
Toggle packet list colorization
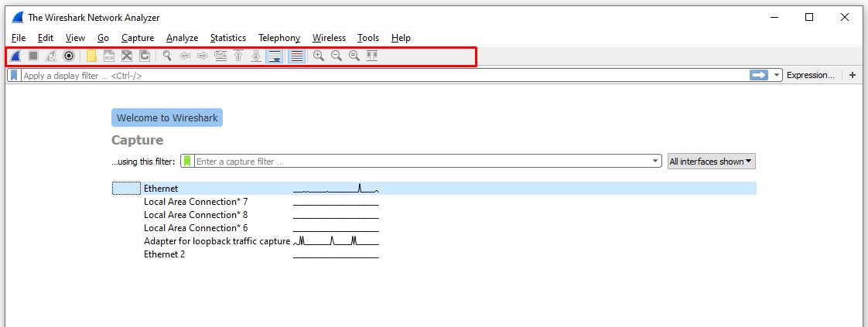(297, 56)
